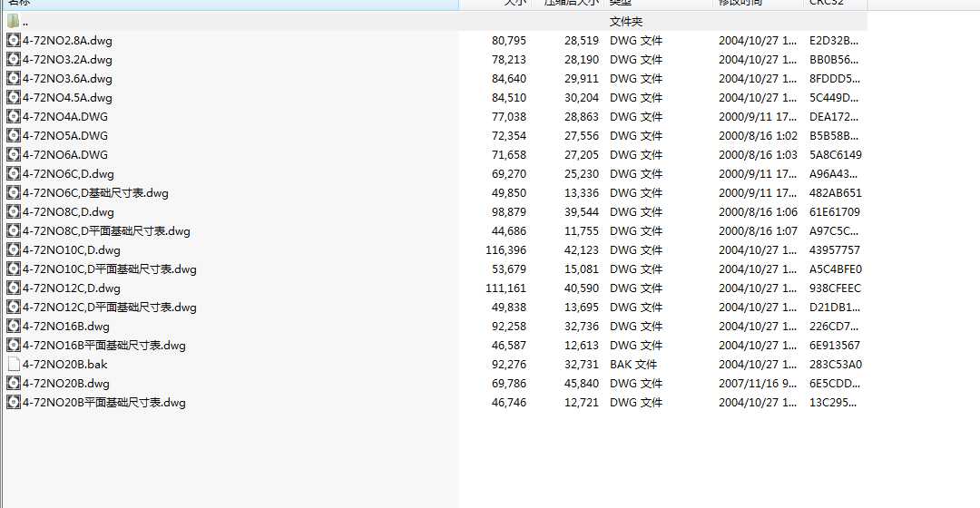Select file name 4-72NO10C,D.dwg
This screenshot has width=980, height=508.
coord(72,250)
